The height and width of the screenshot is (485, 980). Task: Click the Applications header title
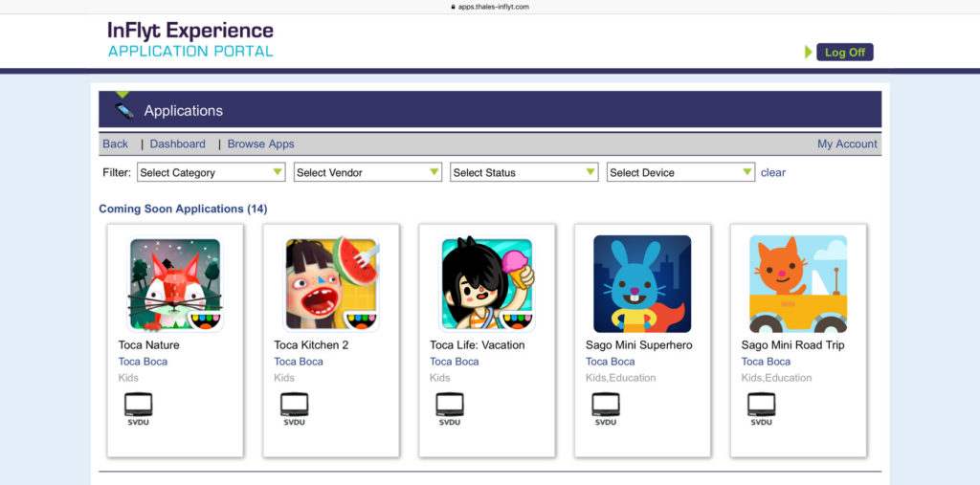click(183, 111)
